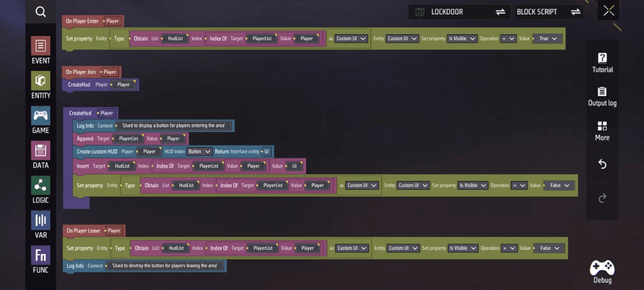
Task: Open the Is Visible dropdown in On Player Leave
Action: (462, 248)
